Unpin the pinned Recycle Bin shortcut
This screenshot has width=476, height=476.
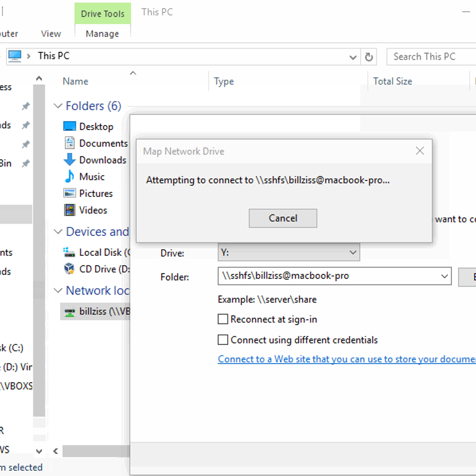25,163
